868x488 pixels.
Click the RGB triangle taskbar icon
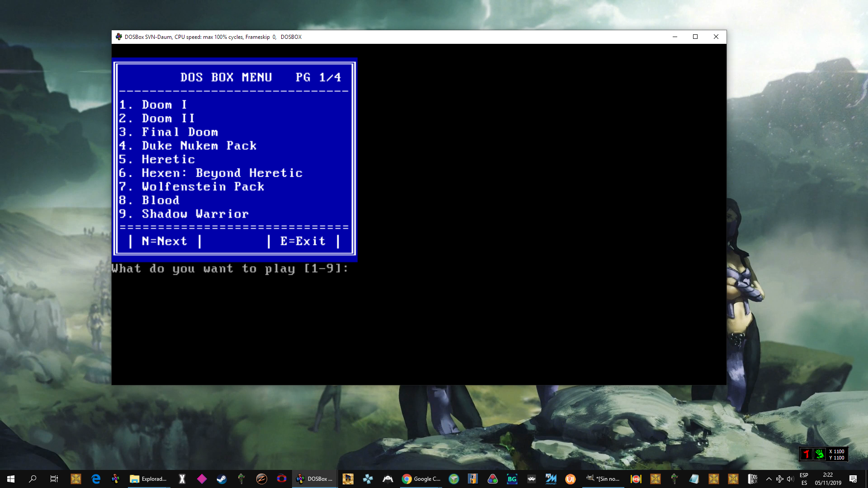pyautogui.click(x=493, y=479)
